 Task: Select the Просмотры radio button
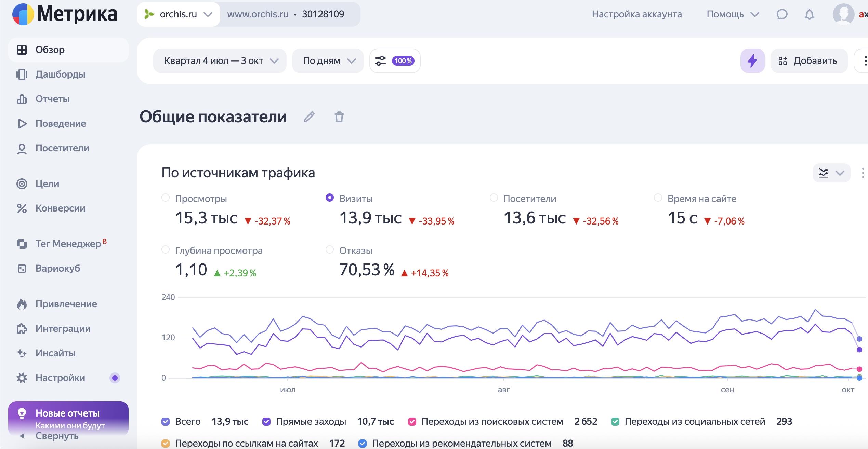pos(166,198)
